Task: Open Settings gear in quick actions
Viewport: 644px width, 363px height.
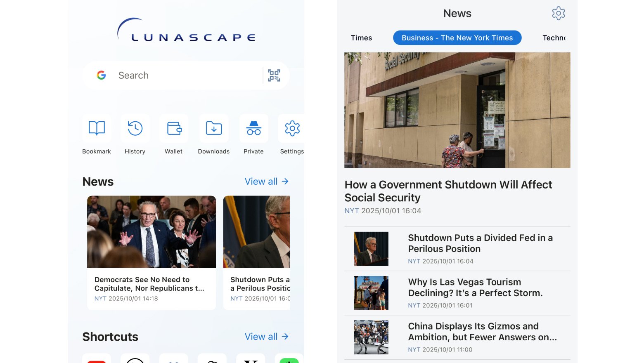Action: click(x=292, y=129)
